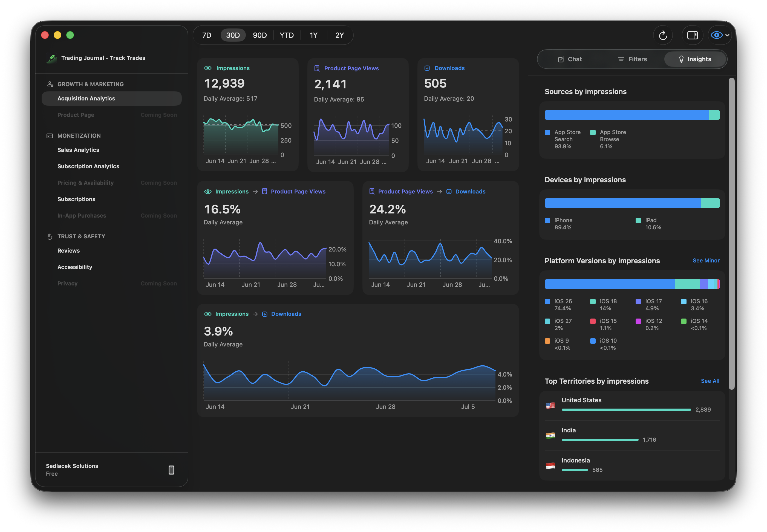Click the See Minor link

[x=706, y=261]
